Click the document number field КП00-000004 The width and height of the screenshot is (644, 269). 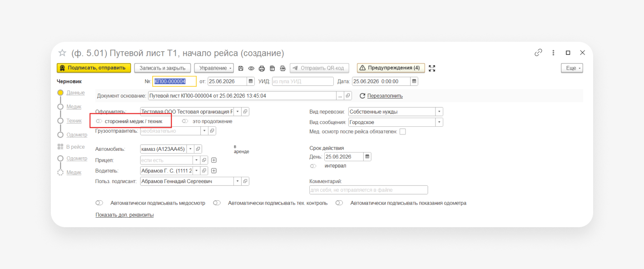[x=174, y=81]
